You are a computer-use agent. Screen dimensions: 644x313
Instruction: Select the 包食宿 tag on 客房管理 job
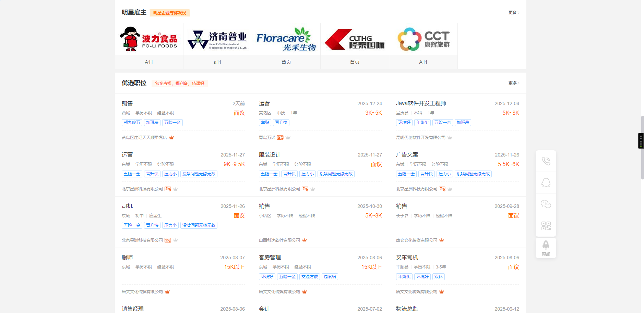click(329, 276)
